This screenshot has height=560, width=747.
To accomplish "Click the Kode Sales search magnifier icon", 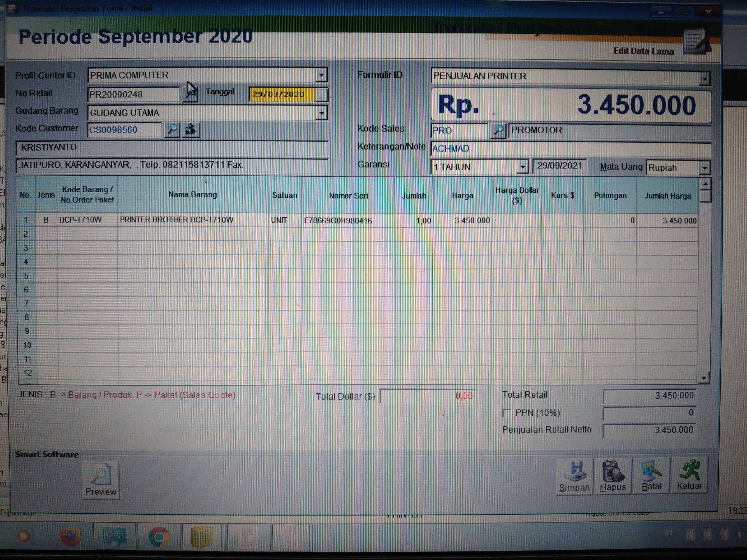I will (x=498, y=130).
